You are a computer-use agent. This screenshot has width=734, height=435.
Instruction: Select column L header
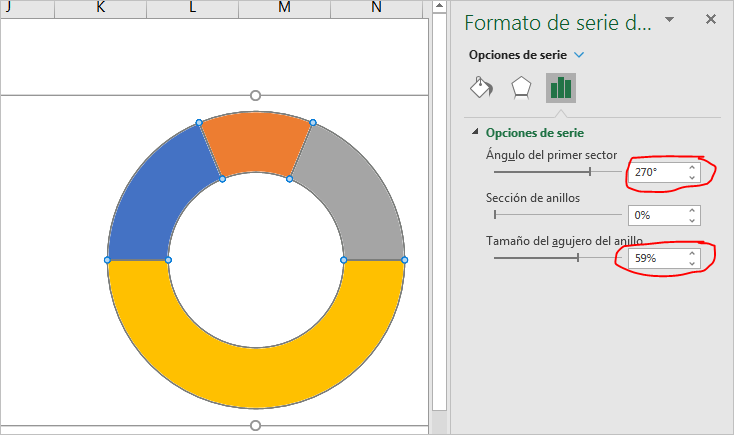192,8
